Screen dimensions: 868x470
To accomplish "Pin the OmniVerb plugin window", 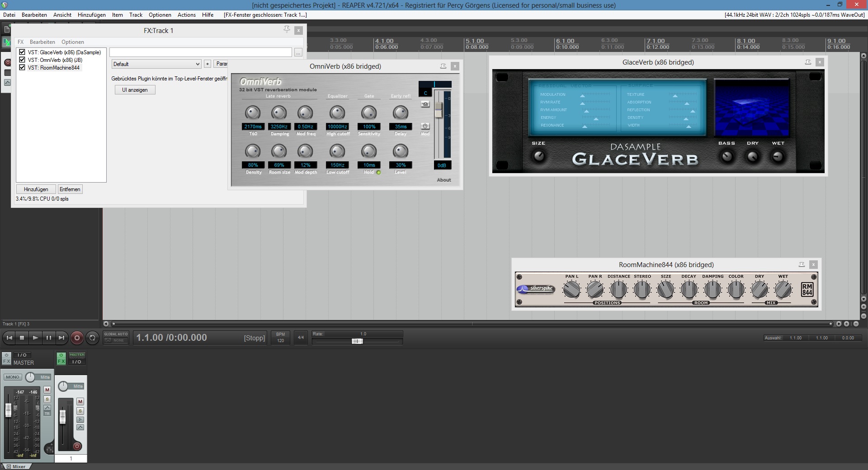I will coord(443,66).
